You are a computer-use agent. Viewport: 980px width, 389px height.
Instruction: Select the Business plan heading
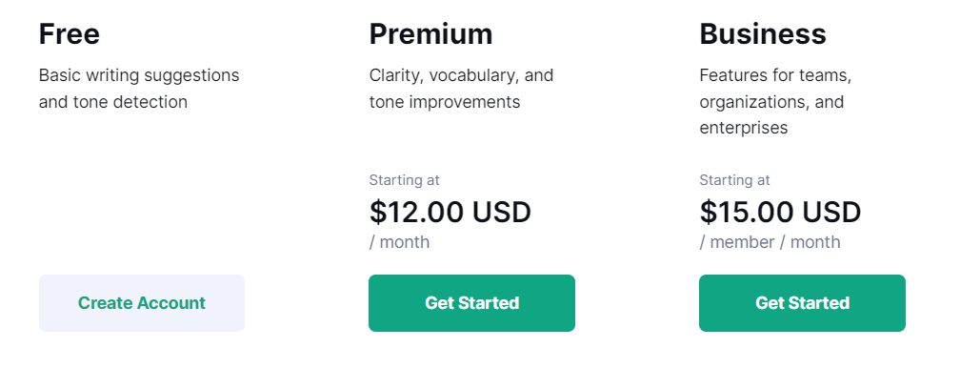click(x=762, y=34)
